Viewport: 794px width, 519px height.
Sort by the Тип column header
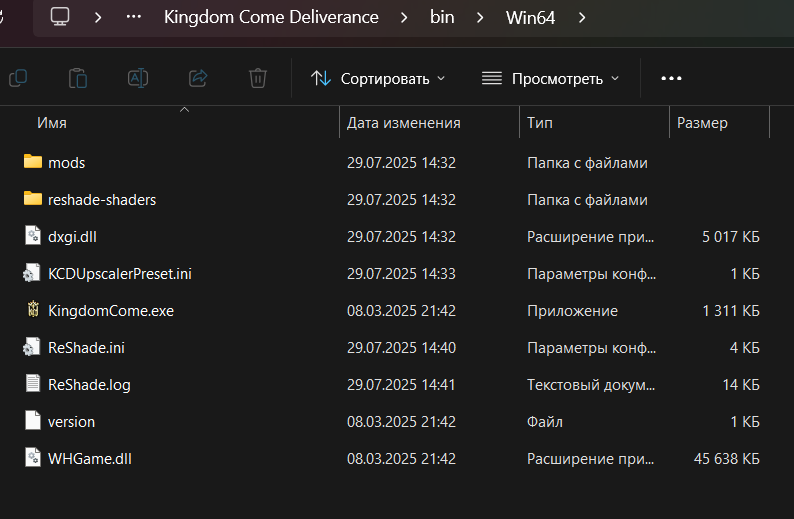(x=540, y=123)
